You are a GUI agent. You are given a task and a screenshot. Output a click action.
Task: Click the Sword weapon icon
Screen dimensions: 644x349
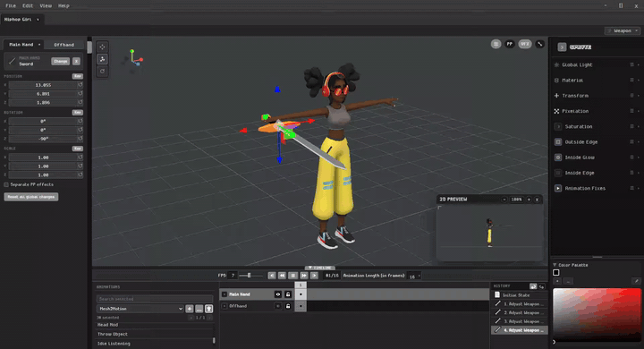coord(12,61)
